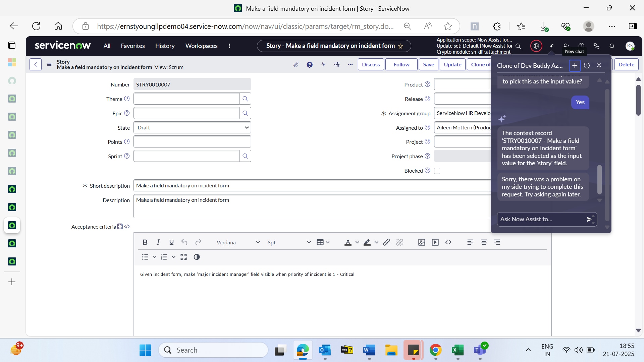644x362 pixels.
Task: Apply italic formatting in editor
Action: (x=158, y=242)
